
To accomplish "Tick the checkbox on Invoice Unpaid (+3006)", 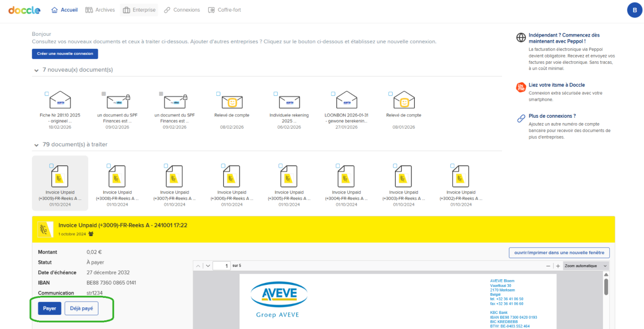I will (224, 166).
